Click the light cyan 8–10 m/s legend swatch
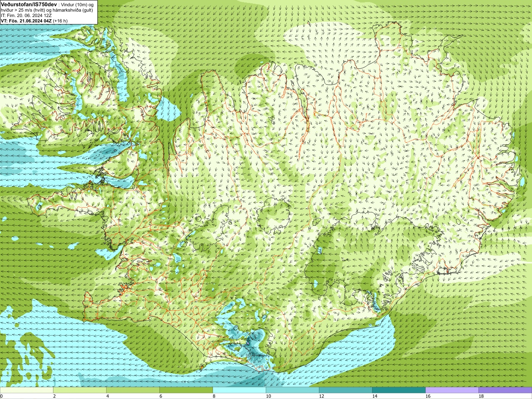The image size is (532, 399). pyautogui.click(x=239, y=390)
